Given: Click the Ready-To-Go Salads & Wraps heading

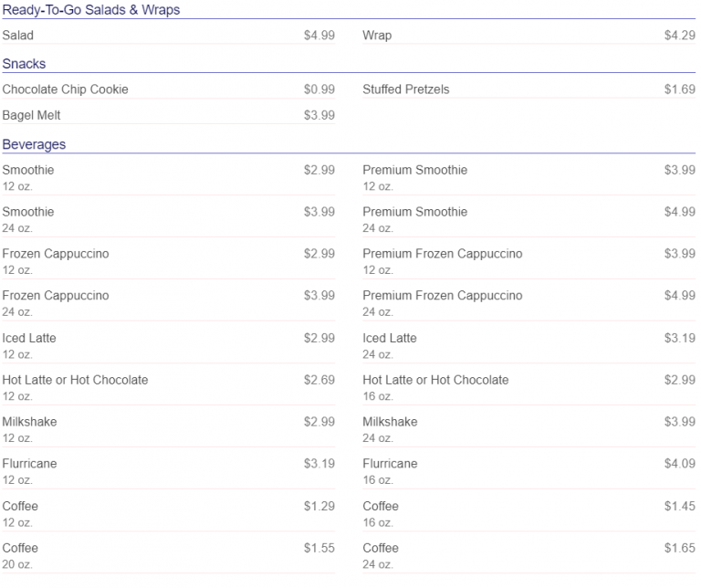Looking at the screenshot, I should 91,10.
